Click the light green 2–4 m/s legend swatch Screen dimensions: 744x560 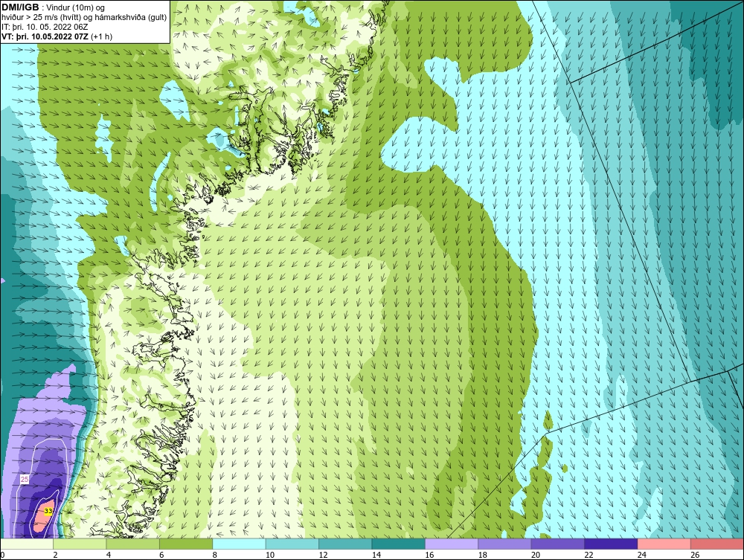point(80,544)
